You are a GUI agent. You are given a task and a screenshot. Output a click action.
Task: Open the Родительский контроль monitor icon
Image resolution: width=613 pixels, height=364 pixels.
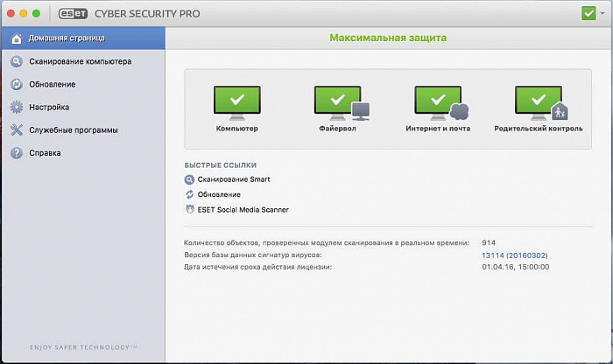[538, 103]
